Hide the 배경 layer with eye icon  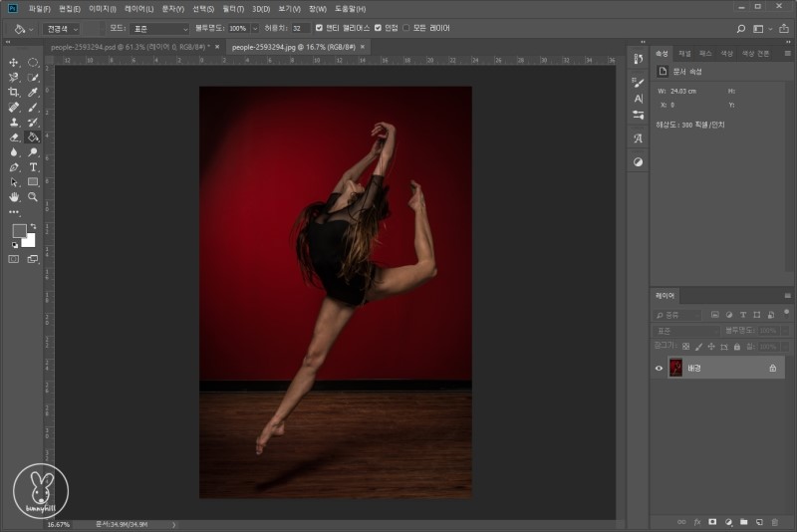pyautogui.click(x=659, y=368)
